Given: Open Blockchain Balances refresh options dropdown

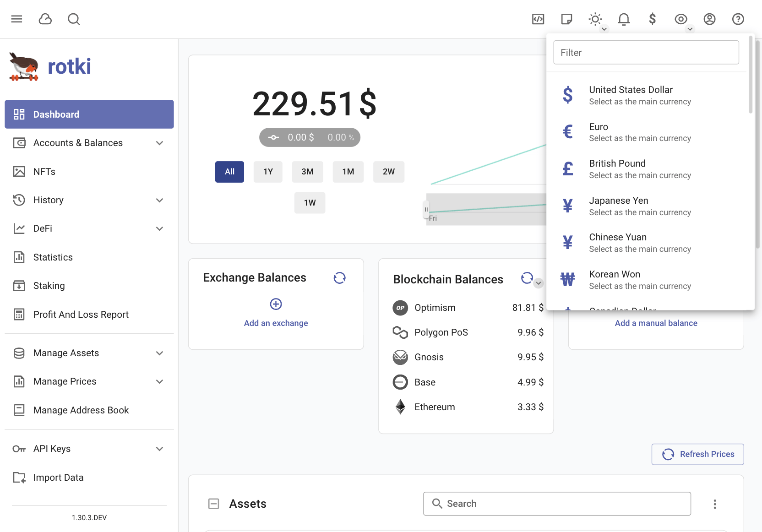Looking at the screenshot, I should pos(539,283).
